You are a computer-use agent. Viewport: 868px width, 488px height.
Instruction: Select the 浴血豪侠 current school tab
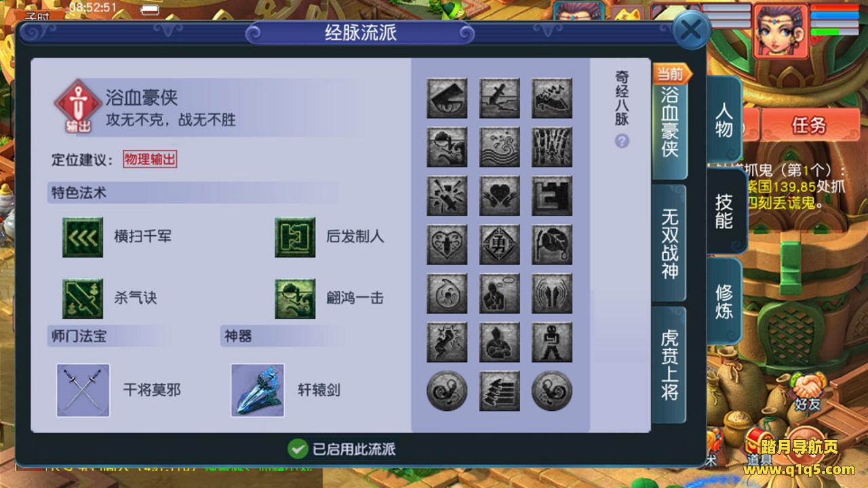669,122
